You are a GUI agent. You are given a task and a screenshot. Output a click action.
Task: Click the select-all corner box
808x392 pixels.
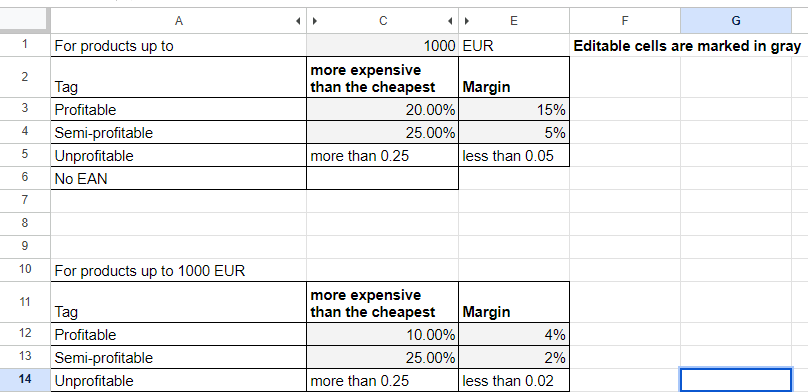pos(25,21)
